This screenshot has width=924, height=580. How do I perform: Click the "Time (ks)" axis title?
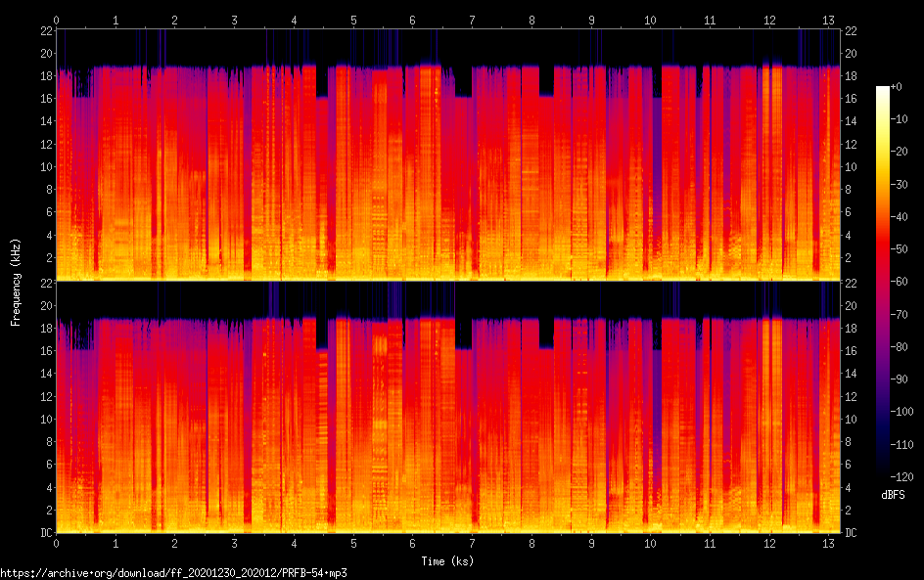pos(447,561)
